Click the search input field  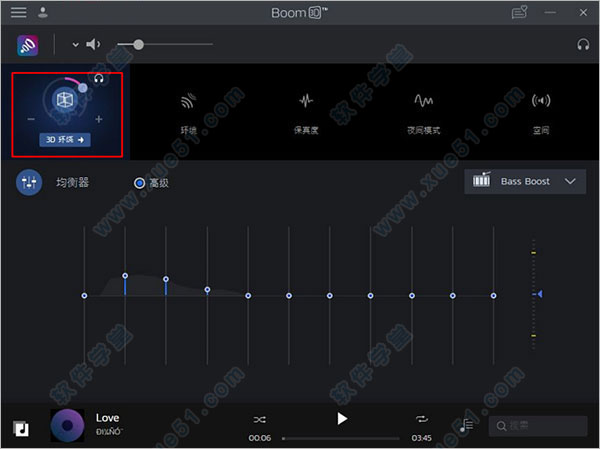(538, 426)
